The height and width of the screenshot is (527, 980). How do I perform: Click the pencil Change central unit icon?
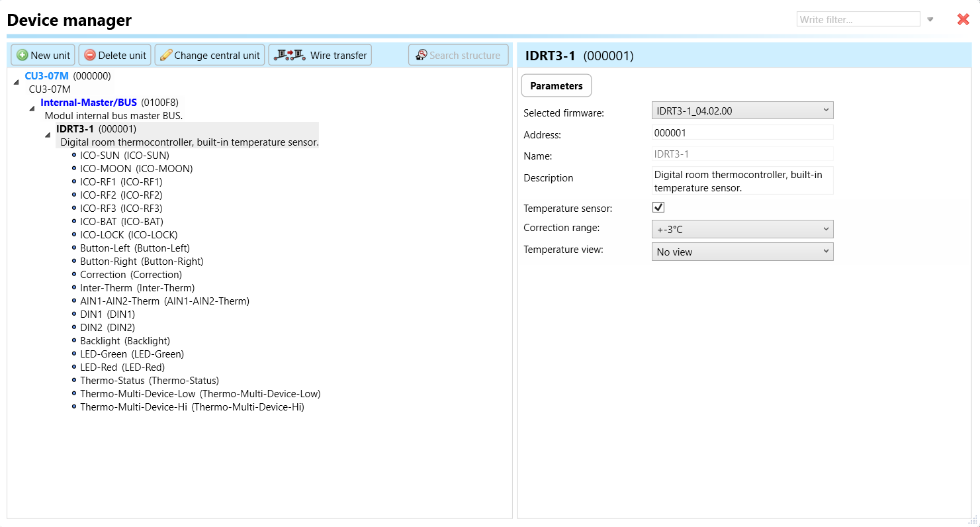click(x=166, y=56)
